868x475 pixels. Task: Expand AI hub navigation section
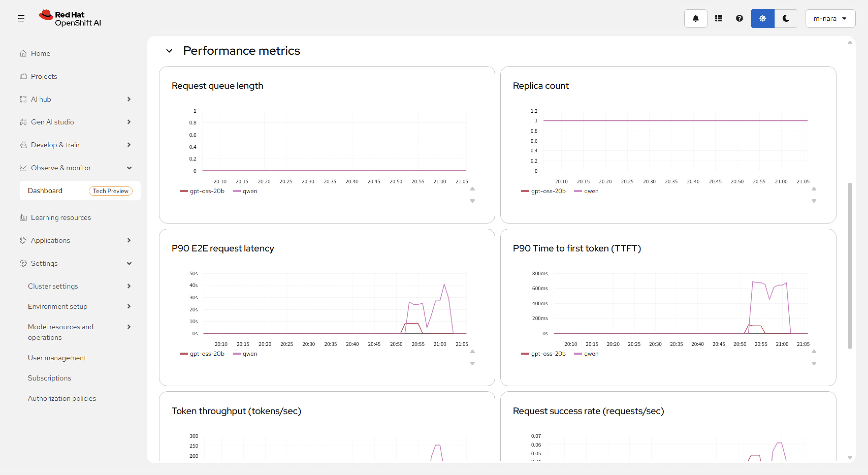[76, 99]
